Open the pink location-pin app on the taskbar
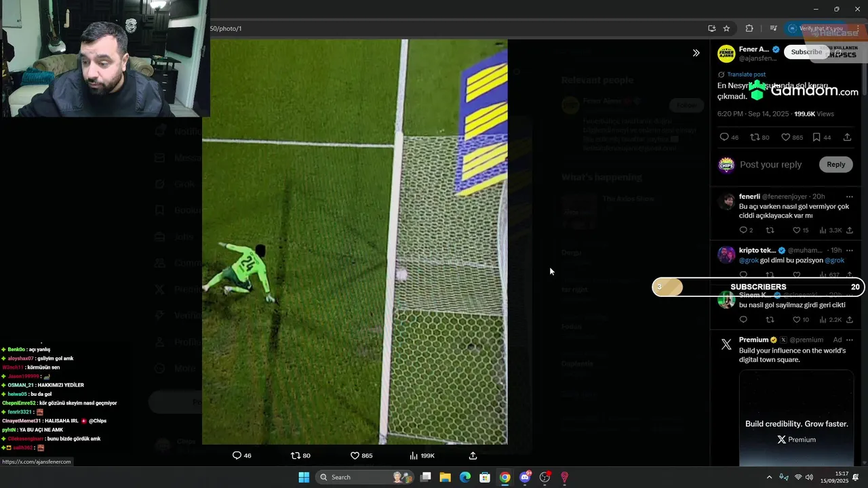 click(564, 477)
